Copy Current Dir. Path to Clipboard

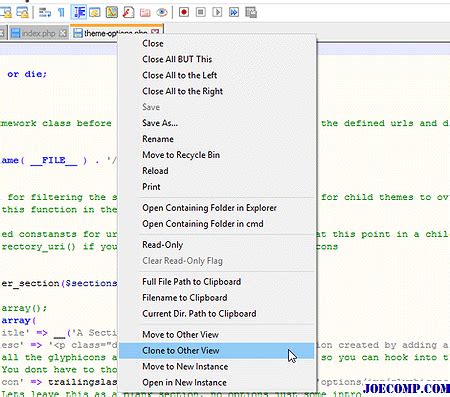(x=217, y=314)
